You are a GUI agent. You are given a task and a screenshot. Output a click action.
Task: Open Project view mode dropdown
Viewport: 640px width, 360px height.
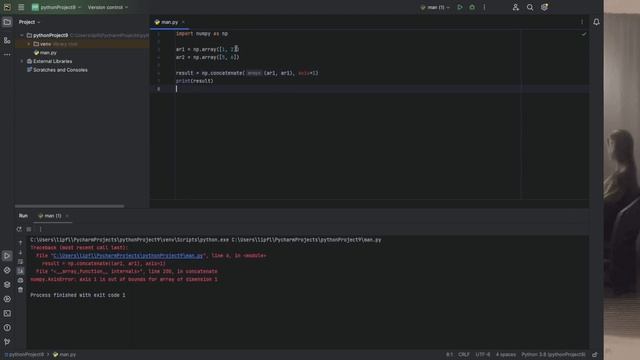point(29,22)
